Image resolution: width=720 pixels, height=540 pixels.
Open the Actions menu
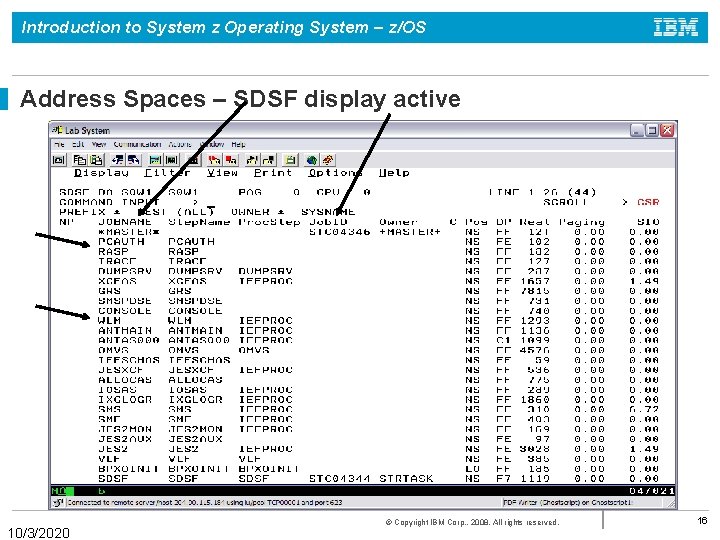tap(180, 144)
